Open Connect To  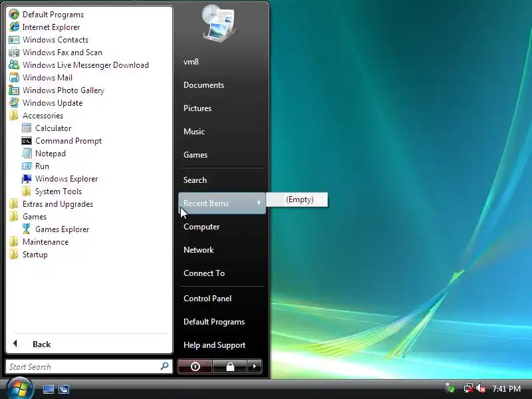tap(204, 273)
